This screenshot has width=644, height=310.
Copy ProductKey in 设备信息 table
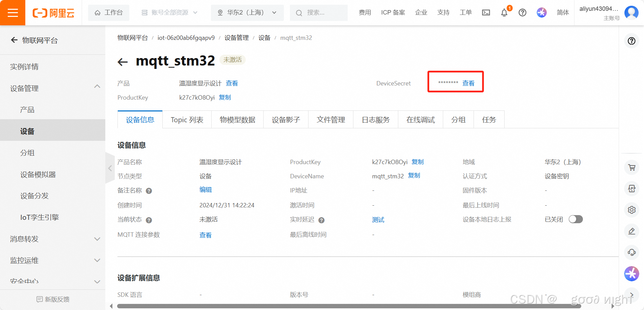418,162
